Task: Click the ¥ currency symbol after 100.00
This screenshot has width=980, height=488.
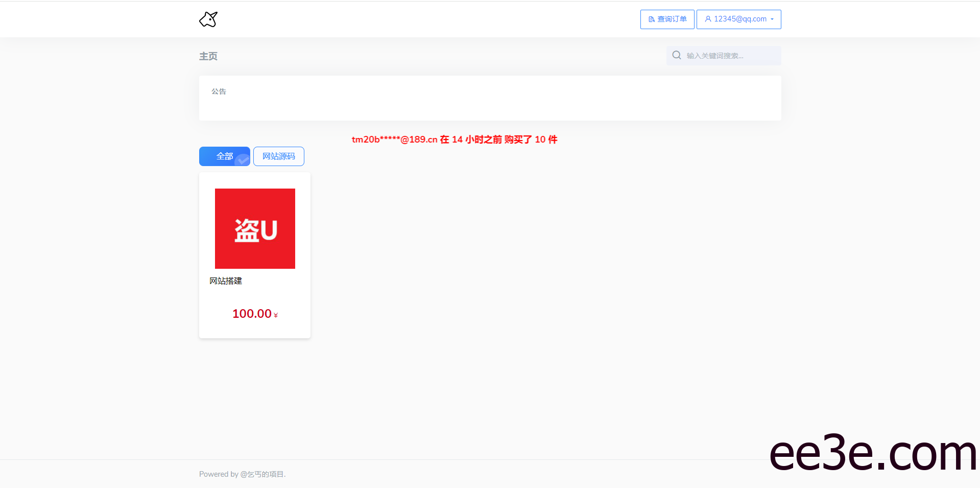Action: [276, 315]
